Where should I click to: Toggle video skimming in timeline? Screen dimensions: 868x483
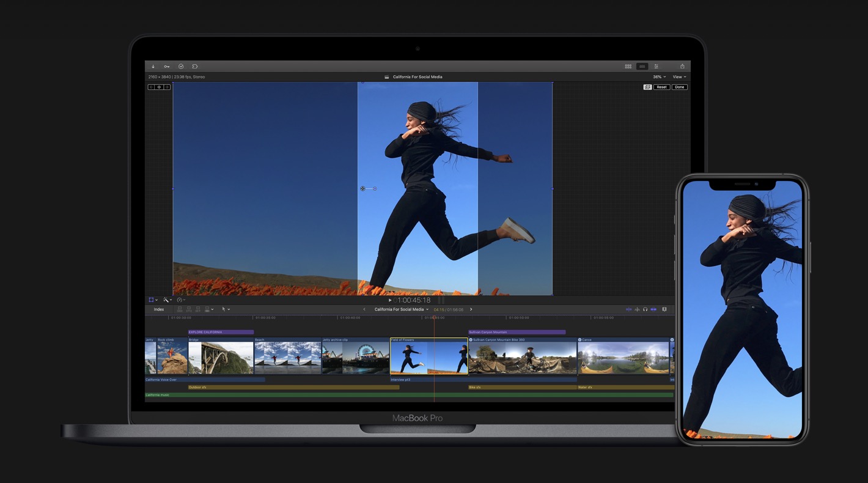click(x=629, y=309)
